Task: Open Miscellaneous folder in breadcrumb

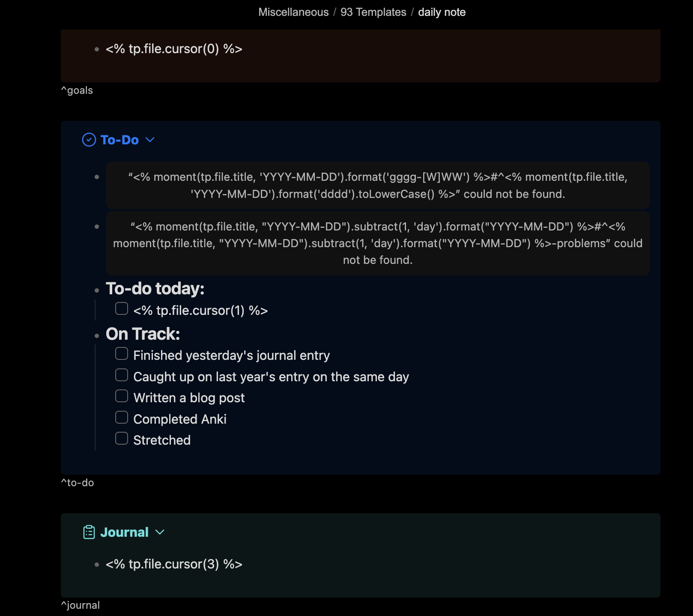Action: pos(293,12)
